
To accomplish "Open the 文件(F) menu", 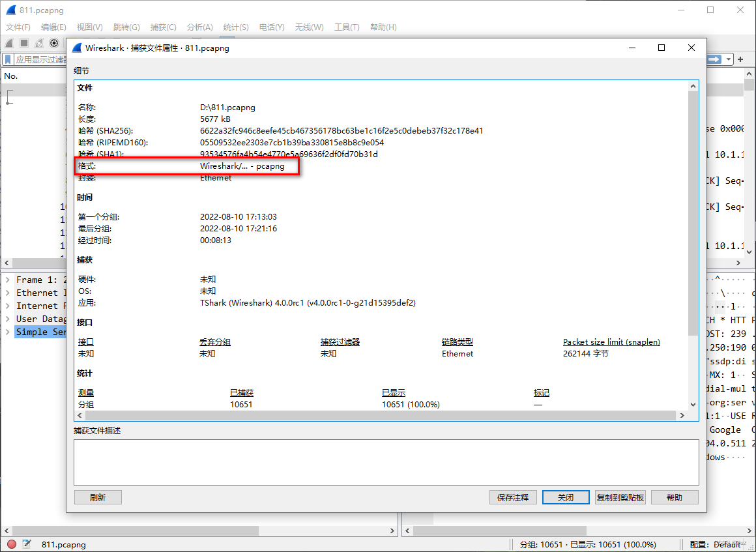I will tap(18, 27).
